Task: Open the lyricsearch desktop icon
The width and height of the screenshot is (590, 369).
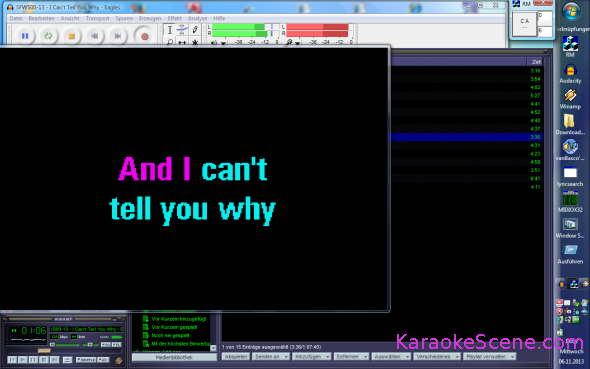Action: tap(570, 177)
